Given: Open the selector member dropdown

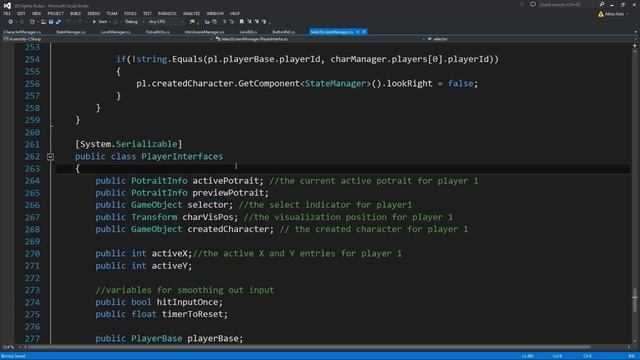Looking at the screenshot, I should [x=531, y=39].
